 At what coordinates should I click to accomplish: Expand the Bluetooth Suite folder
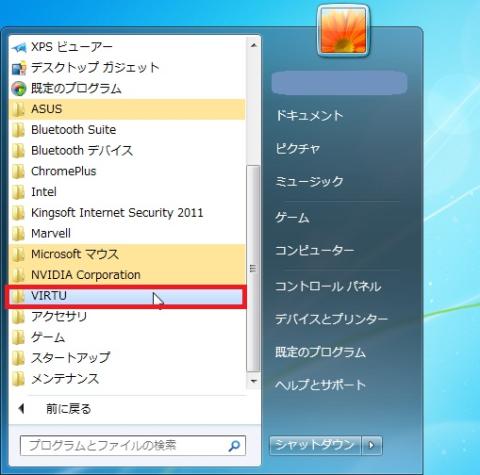click(x=127, y=130)
